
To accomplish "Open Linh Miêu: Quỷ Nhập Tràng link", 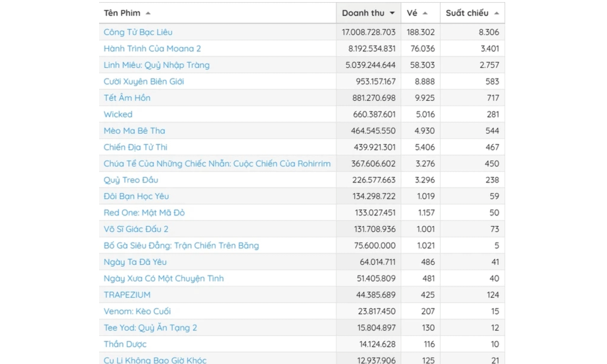I will 157,65.
